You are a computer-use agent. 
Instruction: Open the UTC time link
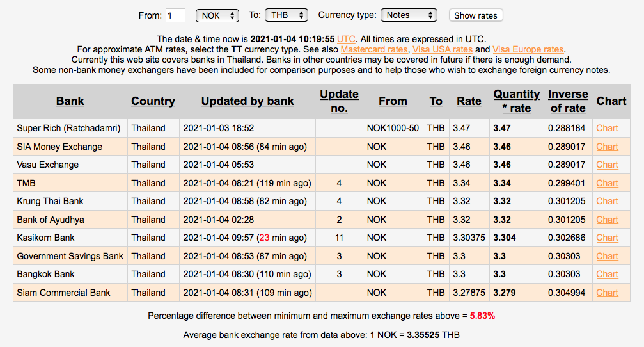(x=346, y=39)
